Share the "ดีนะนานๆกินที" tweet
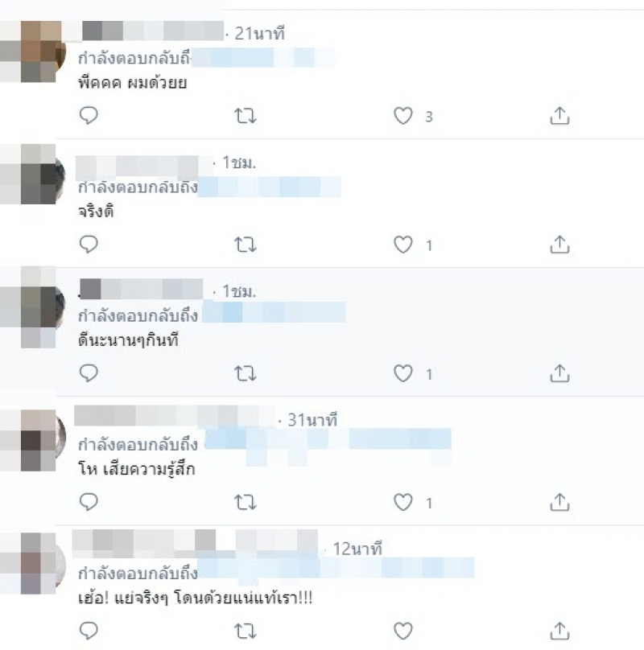This screenshot has width=644, height=650. coord(559,373)
